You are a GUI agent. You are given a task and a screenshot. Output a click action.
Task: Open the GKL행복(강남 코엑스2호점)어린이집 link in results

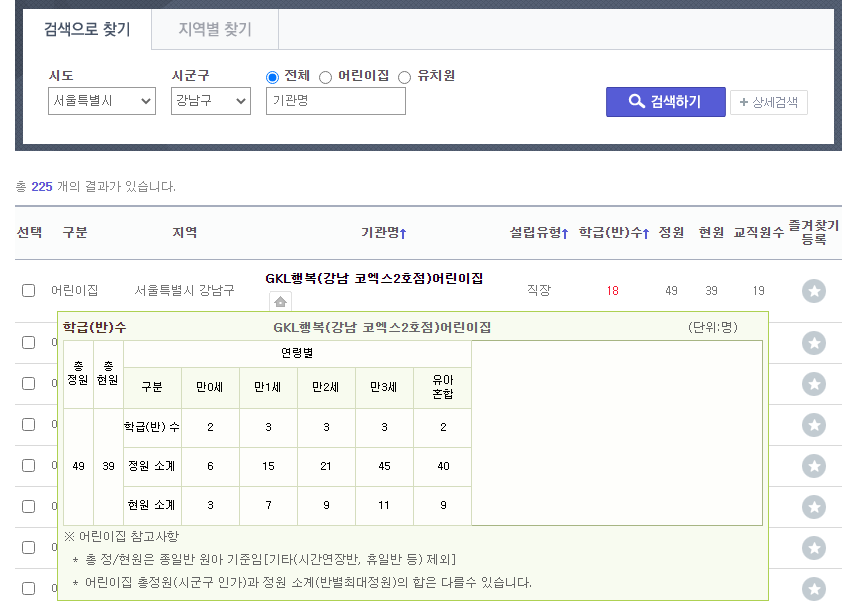tap(374, 279)
